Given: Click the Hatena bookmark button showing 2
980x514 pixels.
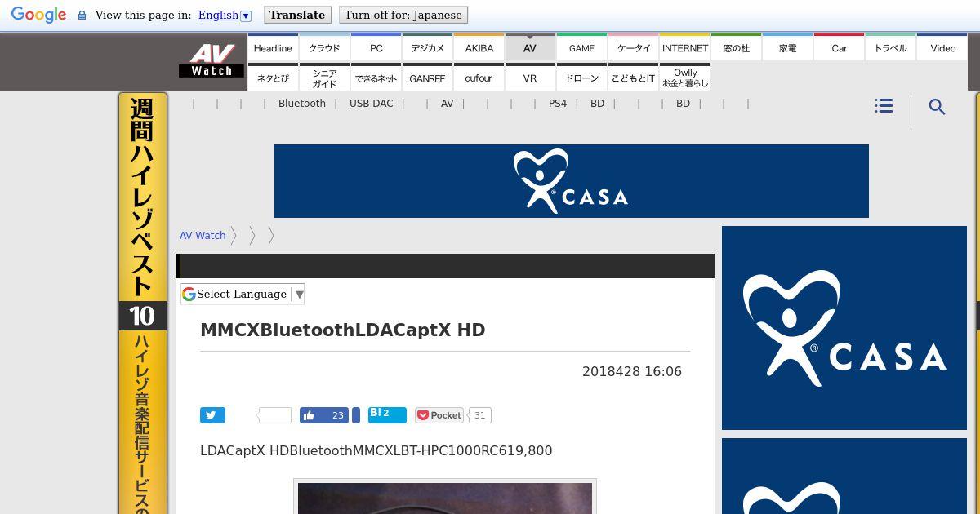Looking at the screenshot, I should tap(387, 414).
